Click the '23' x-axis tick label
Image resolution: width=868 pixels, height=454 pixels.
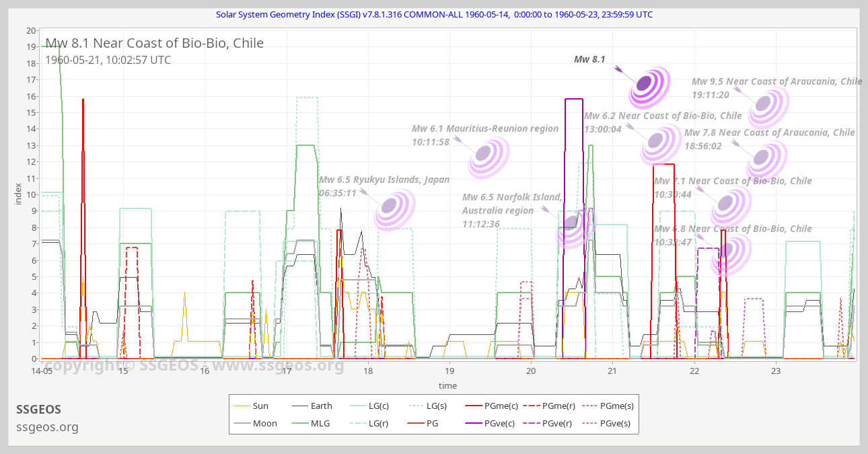pos(776,371)
